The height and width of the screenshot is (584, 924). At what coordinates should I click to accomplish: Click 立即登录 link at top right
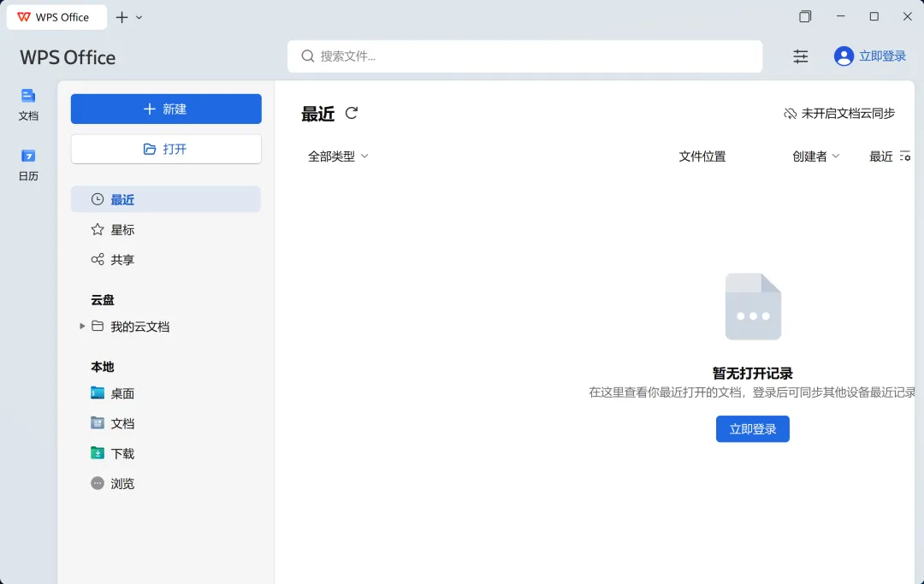[882, 56]
